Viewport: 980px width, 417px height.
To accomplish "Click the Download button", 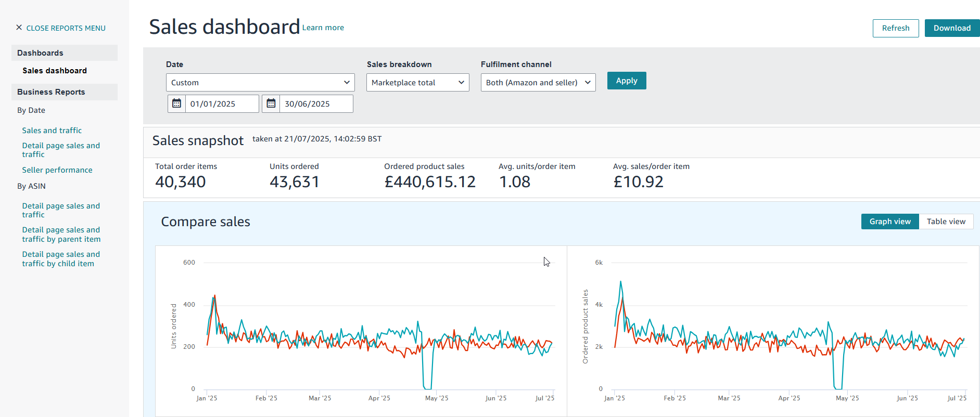I will 951,28.
